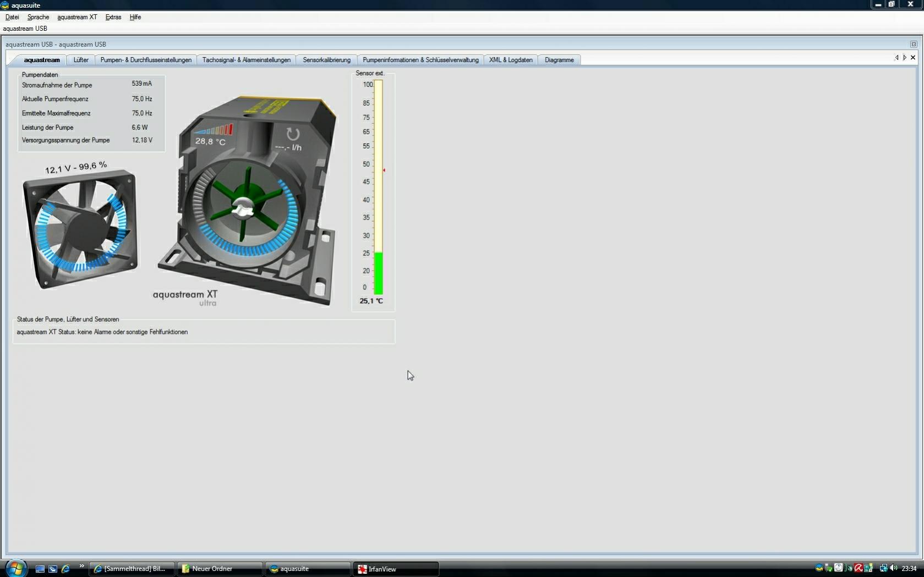The width and height of the screenshot is (924, 577).
Task: Click Sensor ext. temperature gauge bar
Action: pyautogui.click(x=379, y=187)
